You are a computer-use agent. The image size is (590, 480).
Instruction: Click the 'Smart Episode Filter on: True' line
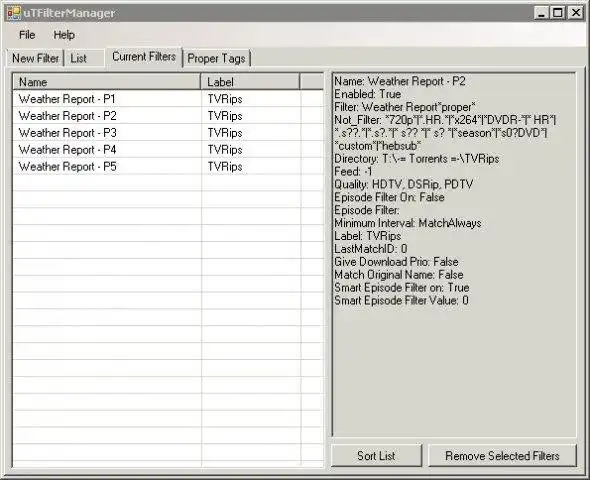click(402, 288)
